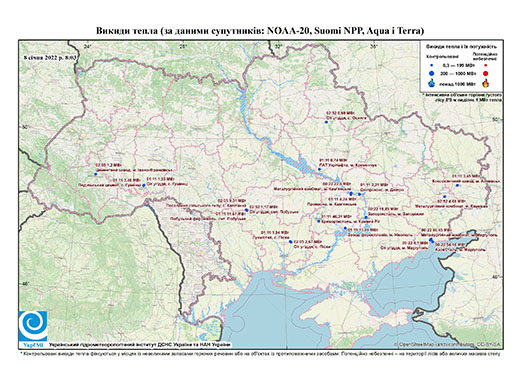Click the 'Промзона, м. Кам'янське' label
The image size is (520, 368).
click(x=332, y=204)
